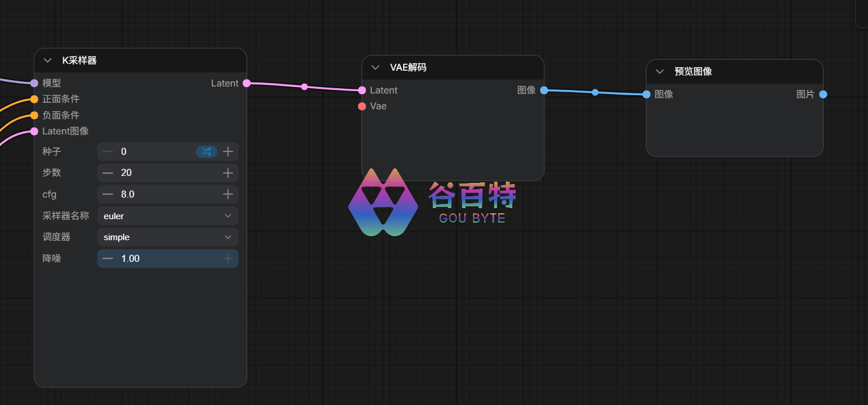The width and height of the screenshot is (868, 405).
Task: Increase 种子 value with plus
Action: (x=228, y=151)
